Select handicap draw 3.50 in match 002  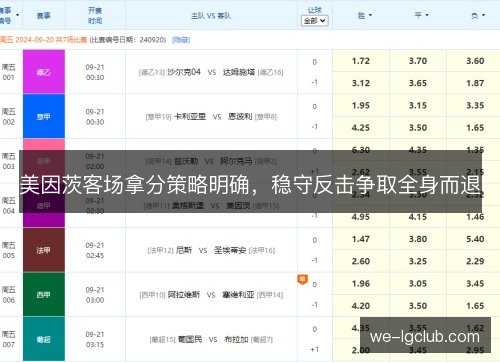tap(418, 128)
